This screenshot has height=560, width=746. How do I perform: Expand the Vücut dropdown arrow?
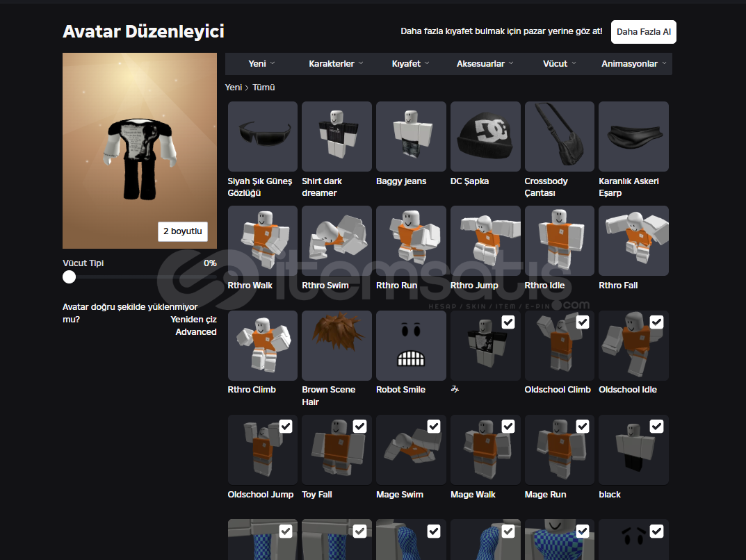[574, 63]
